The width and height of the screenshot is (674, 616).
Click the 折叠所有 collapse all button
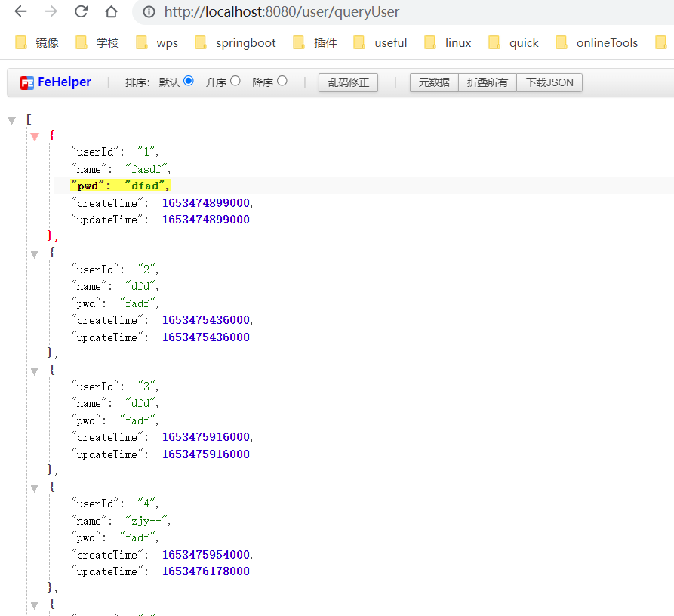(488, 82)
